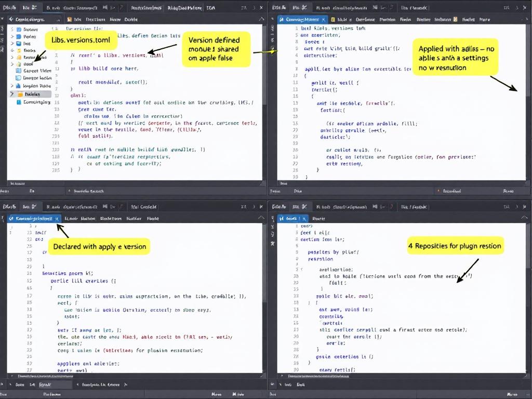Expand the monitor-icon folder row in the project tree
Viewport: 532px width, 399px height.
click(12, 44)
